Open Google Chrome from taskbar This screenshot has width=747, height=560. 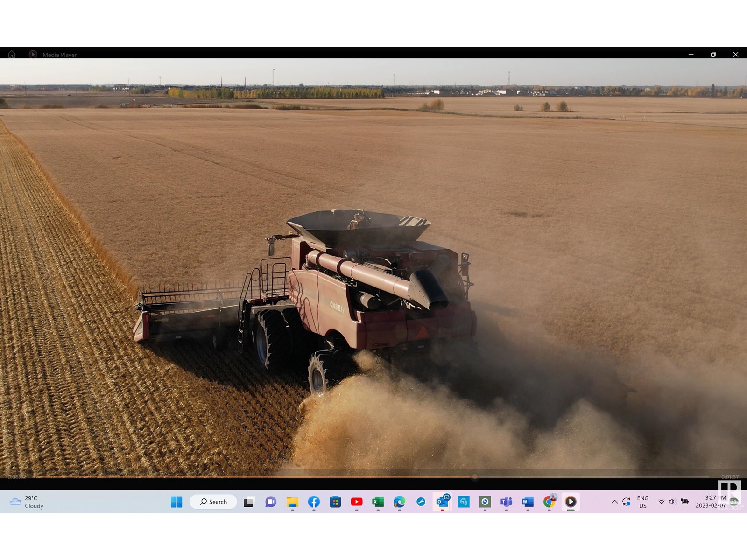(549, 502)
